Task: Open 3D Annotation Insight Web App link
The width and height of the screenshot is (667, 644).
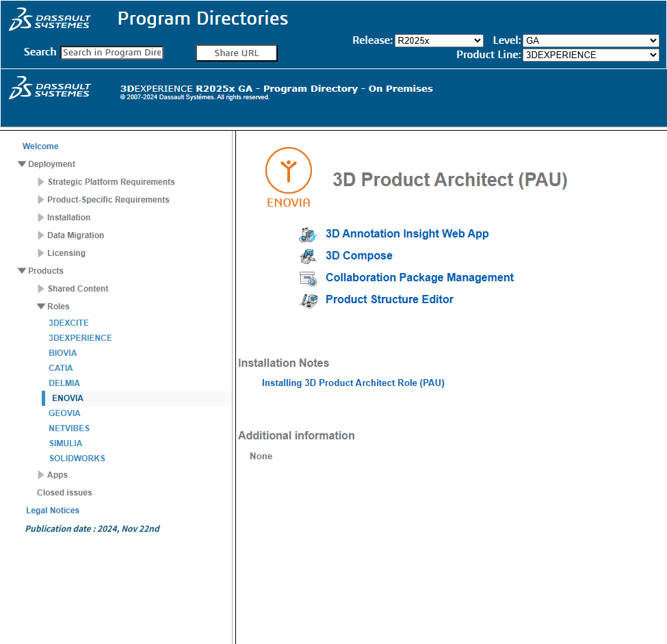Action: pos(407,233)
